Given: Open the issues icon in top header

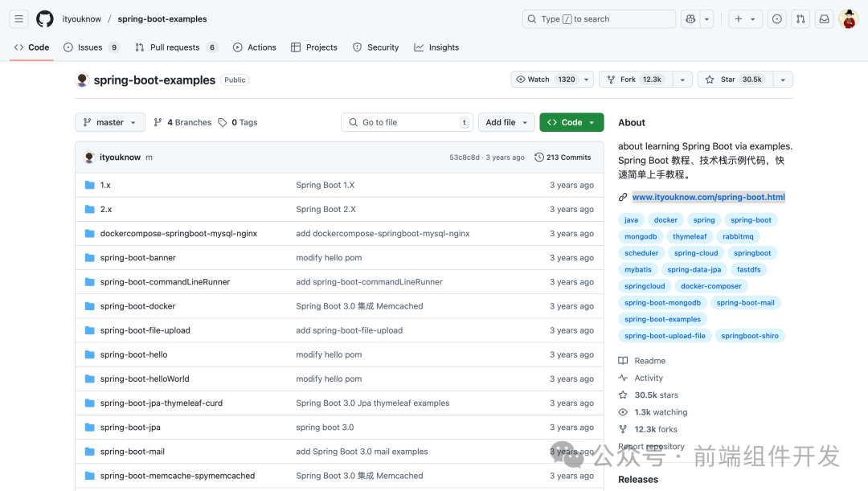Looking at the screenshot, I should (x=777, y=18).
